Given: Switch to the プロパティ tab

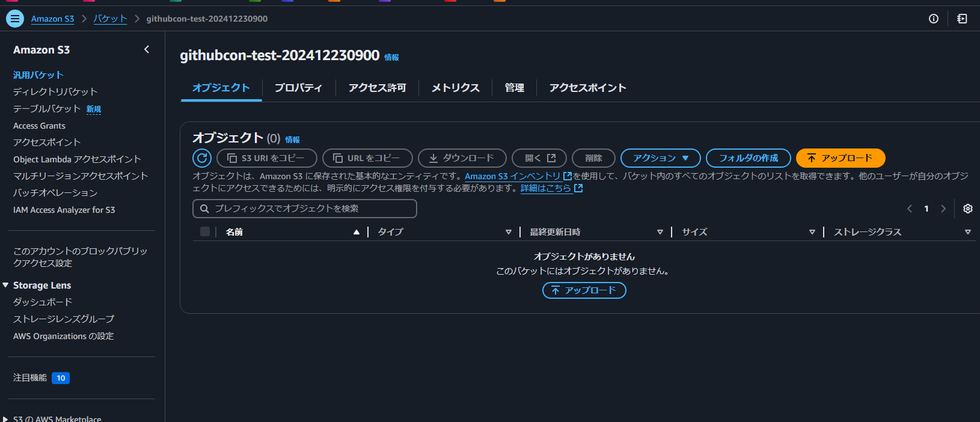Looking at the screenshot, I should point(298,88).
